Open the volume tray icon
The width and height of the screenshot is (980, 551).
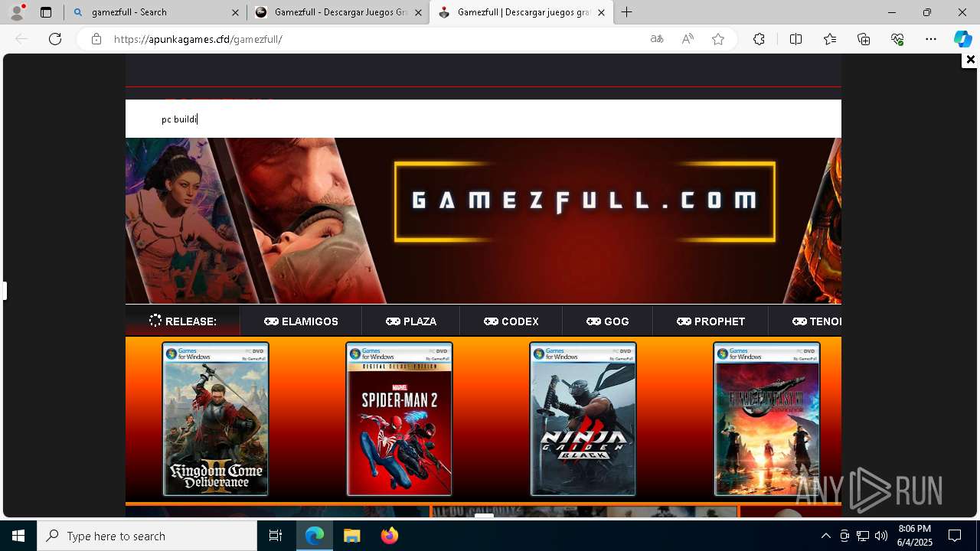click(881, 536)
